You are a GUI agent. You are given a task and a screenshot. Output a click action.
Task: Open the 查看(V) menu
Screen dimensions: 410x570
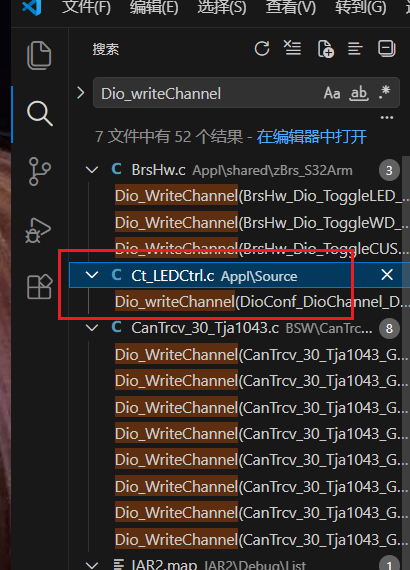[x=290, y=7]
